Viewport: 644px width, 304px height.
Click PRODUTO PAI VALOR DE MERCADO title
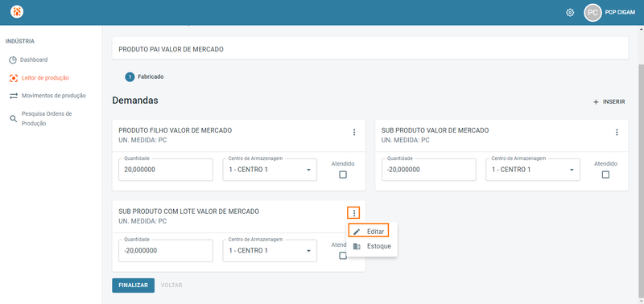pos(171,49)
